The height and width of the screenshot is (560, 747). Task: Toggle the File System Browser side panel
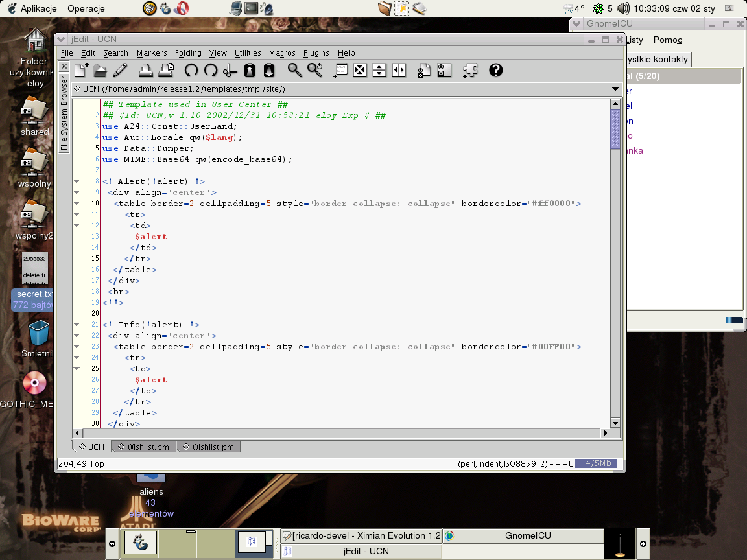click(x=64, y=113)
